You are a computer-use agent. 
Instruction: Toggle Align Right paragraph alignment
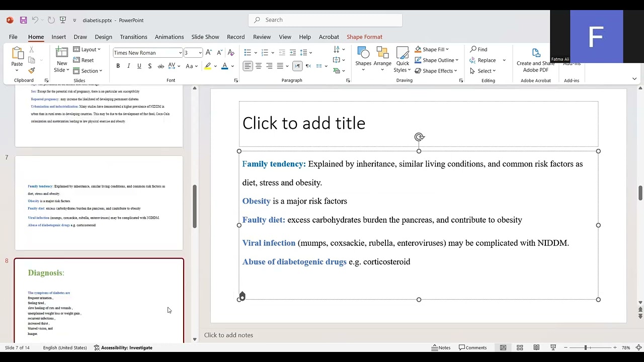click(x=269, y=66)
